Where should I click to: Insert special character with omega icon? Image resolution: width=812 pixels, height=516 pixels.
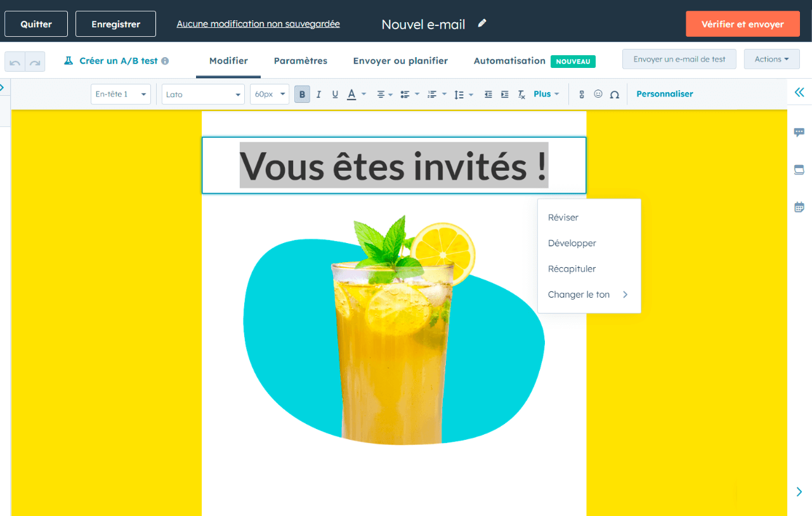[x=614, y=95]
